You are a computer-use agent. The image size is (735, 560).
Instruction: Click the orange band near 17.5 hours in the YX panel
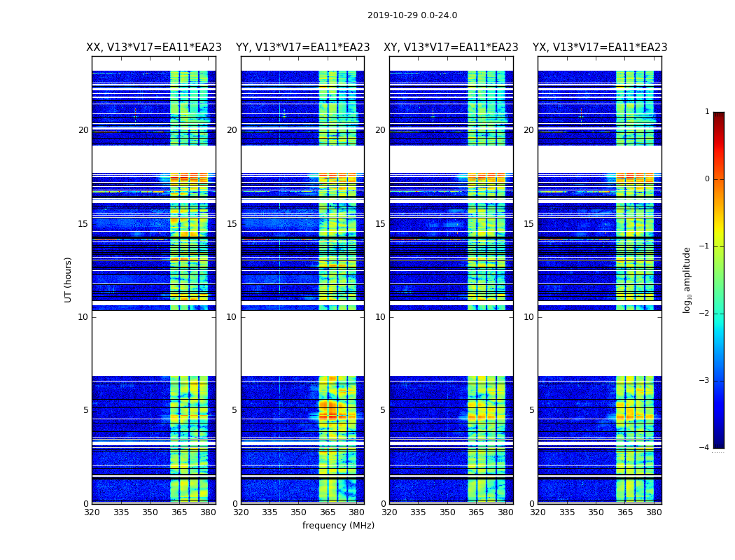click(x=635, y=177)
